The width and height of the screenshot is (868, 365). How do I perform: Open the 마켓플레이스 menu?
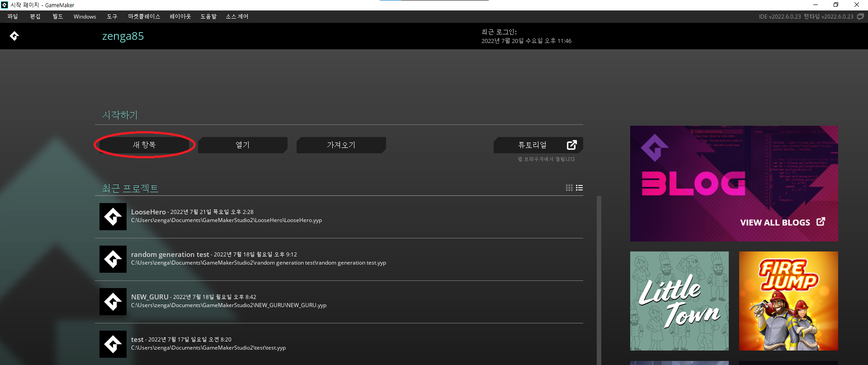point(144,16)
